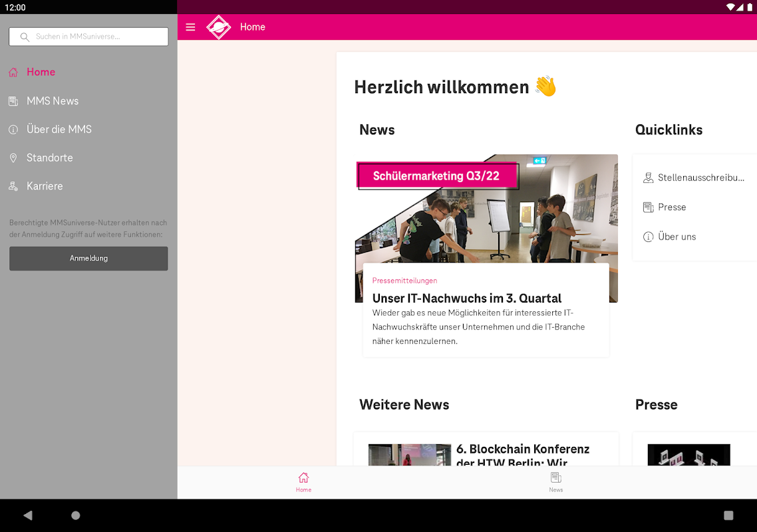
Task: Tap the Android home circle button
Action: click(x=76, y=515)
